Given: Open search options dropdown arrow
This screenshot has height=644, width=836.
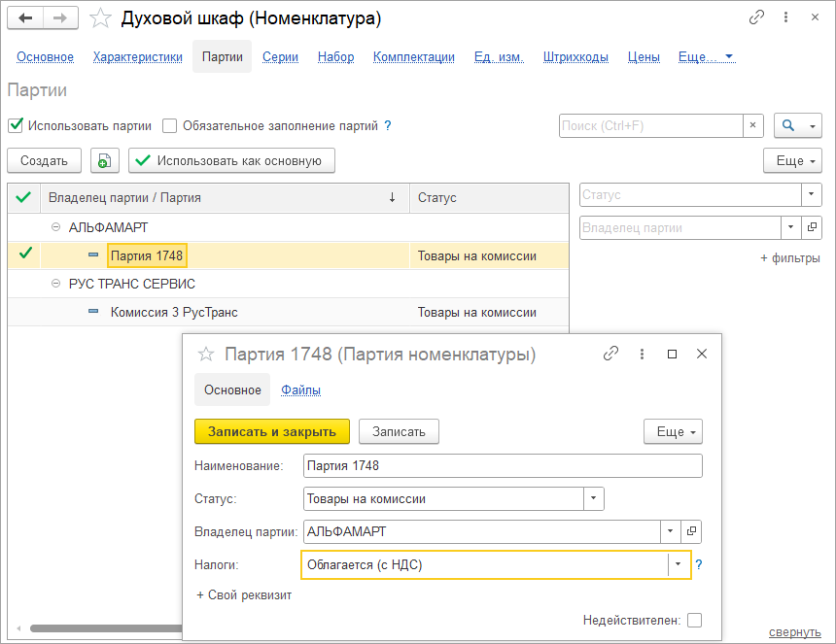Looking at the screenshot, I should coord(812,125).
